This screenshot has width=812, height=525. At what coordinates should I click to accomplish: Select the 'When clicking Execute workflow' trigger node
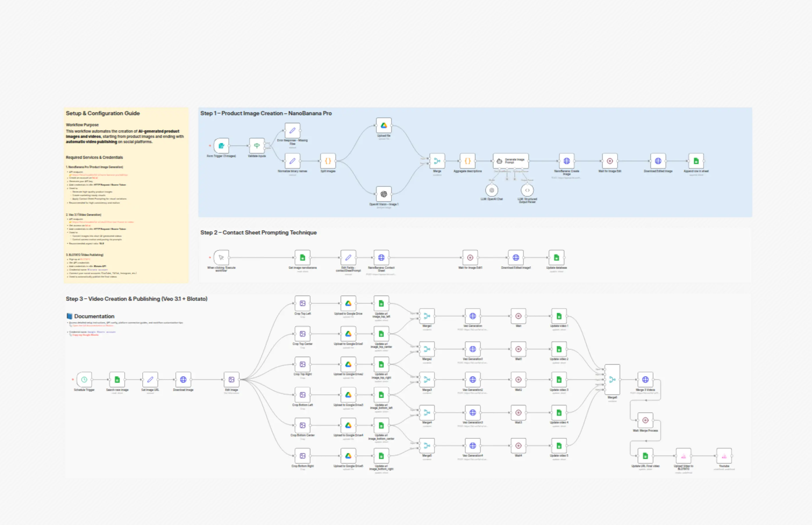[x=221, y=257]
